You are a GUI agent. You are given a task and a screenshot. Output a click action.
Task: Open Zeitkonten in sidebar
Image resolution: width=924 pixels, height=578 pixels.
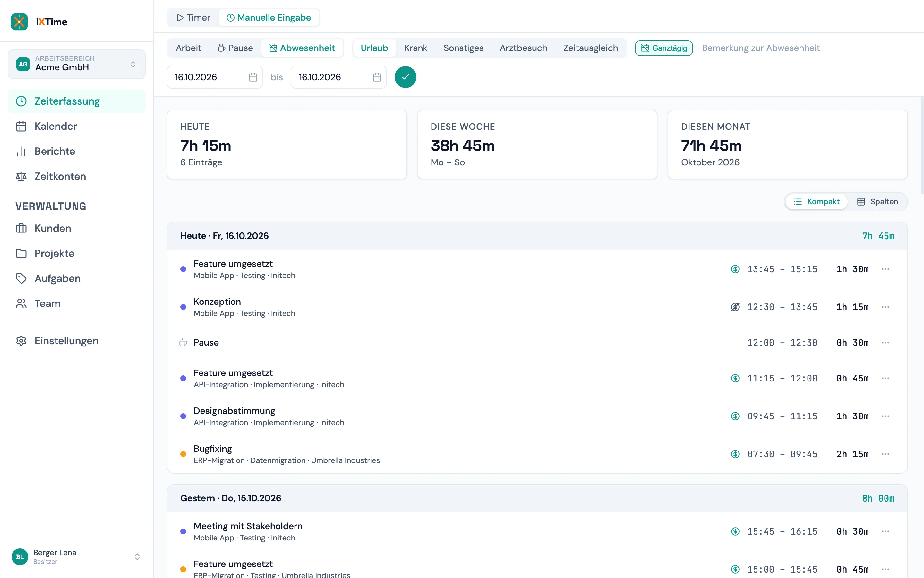[77, 176]
